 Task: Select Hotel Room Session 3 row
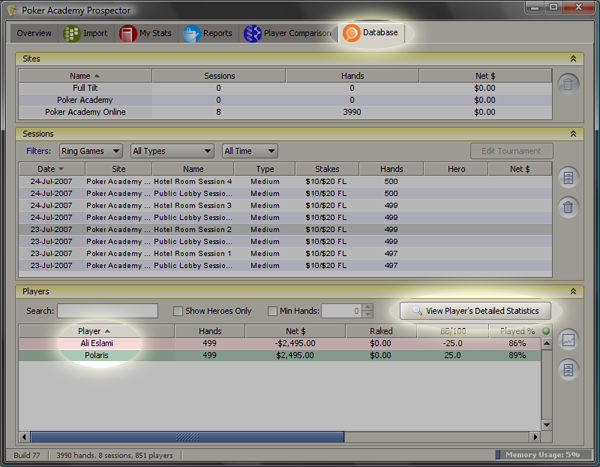click(x=285, y=206)
